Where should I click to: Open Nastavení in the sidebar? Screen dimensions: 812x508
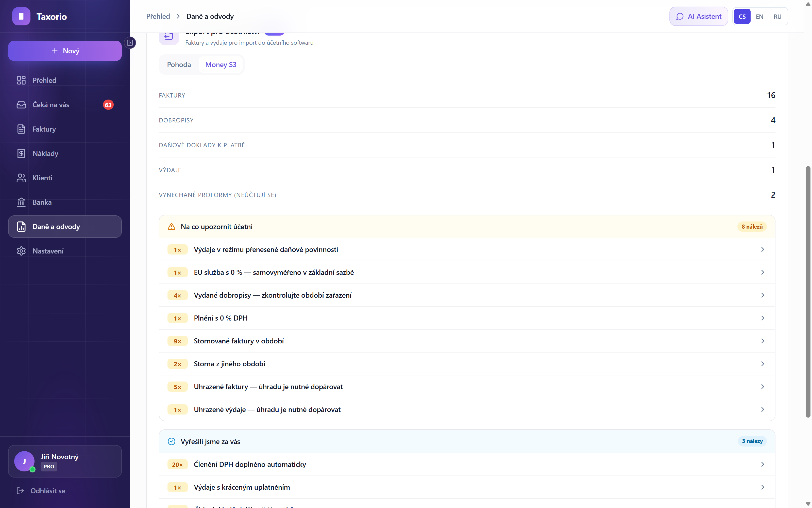pyautogui.click(x=65, y=251)
